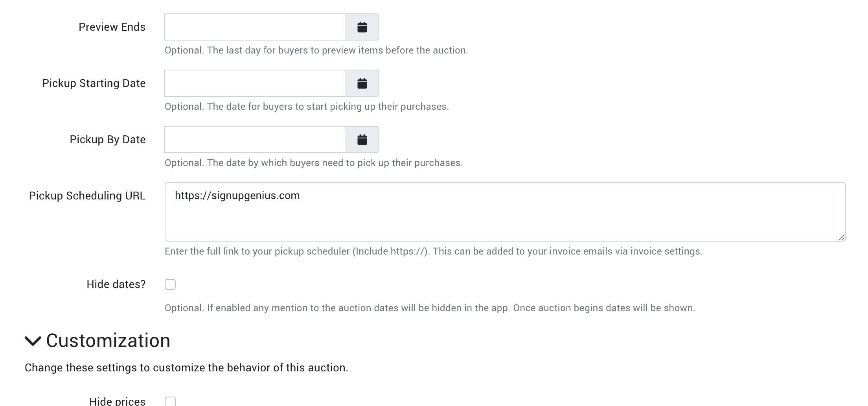The width and height of the screenshot is (868, 406).
Task: Enable the Hide dates checkbox
Action: point(170,284)
